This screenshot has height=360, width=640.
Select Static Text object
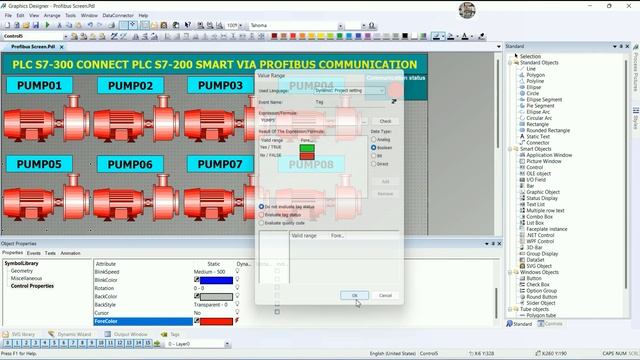[x=538, y=136]
